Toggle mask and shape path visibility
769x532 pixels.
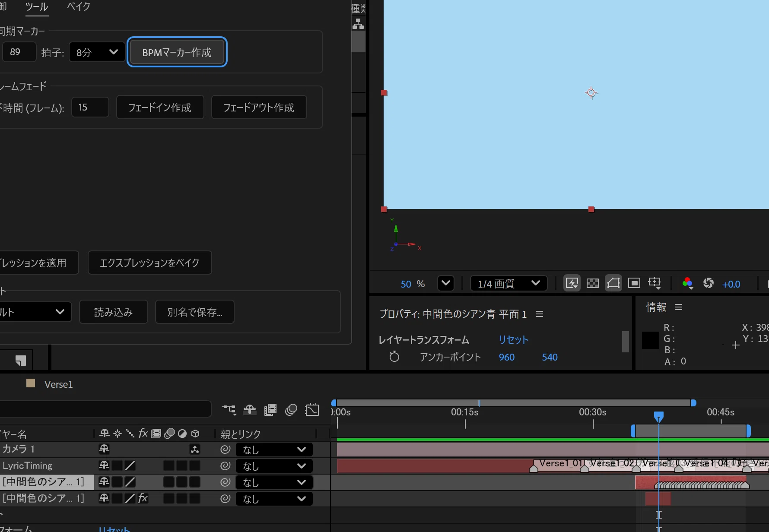click(613, 283)
